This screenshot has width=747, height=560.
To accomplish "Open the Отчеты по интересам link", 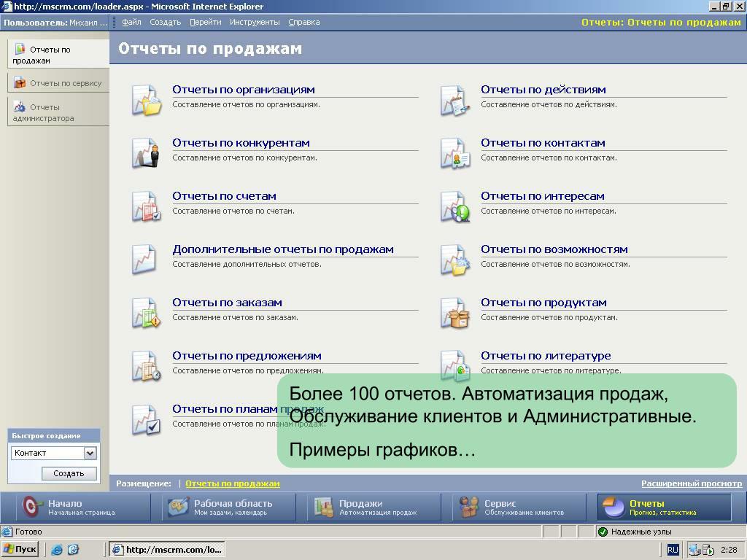I will pyautogui.click(x=543, y=196).
